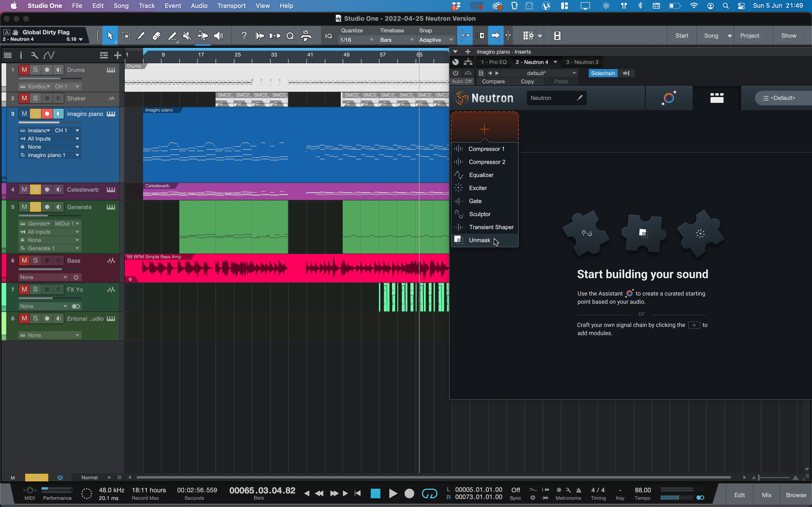Click the Compare button
This screenshot has height=507, width=812.
coord(493,82)
